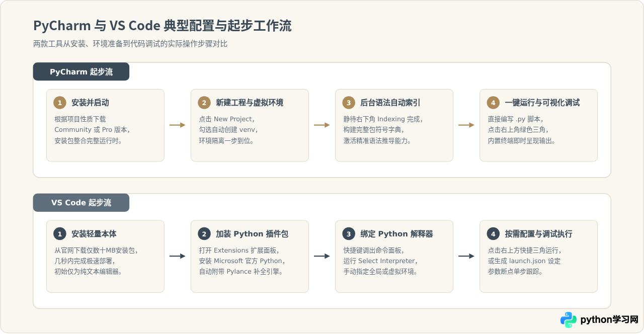Click the card heading 按需配置与调试执行
Screen dimensions: 644x334
point(538,234)
